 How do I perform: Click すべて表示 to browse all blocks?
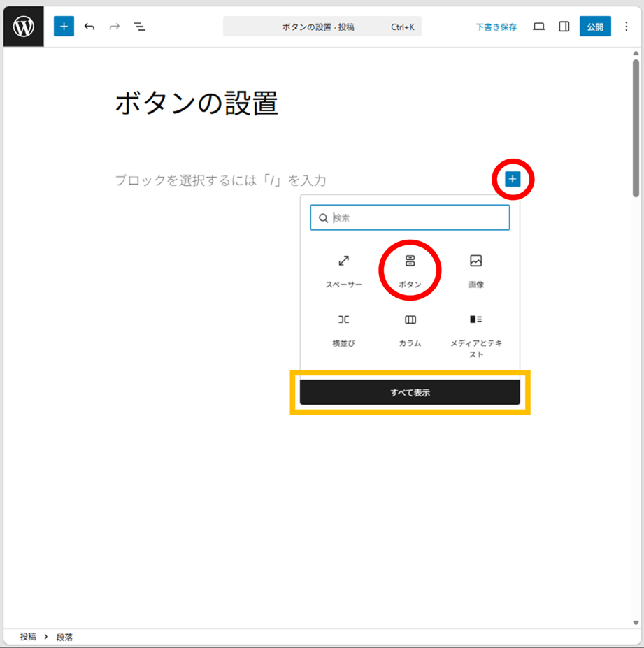[x=410, y=392]
